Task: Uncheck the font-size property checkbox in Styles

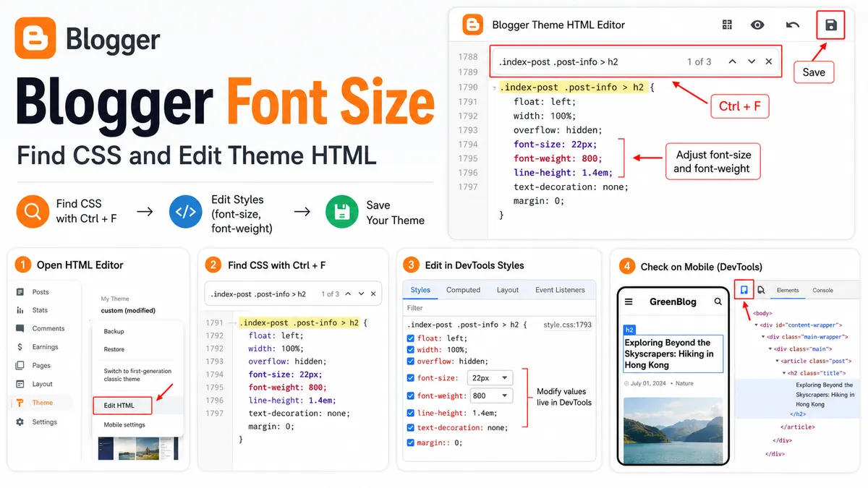Action: [x=411, y=378]
